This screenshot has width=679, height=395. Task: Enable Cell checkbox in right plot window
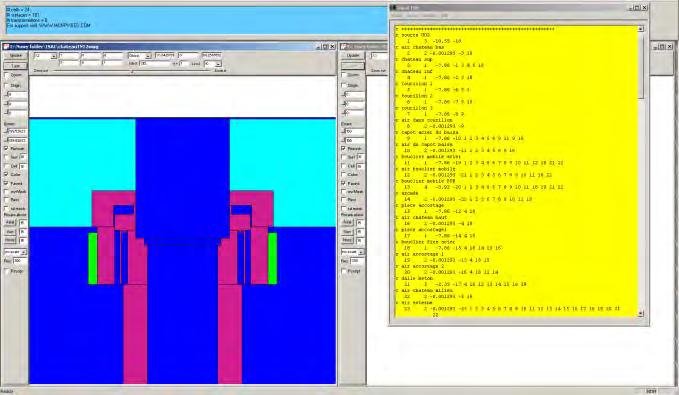(x=344, y=166)
